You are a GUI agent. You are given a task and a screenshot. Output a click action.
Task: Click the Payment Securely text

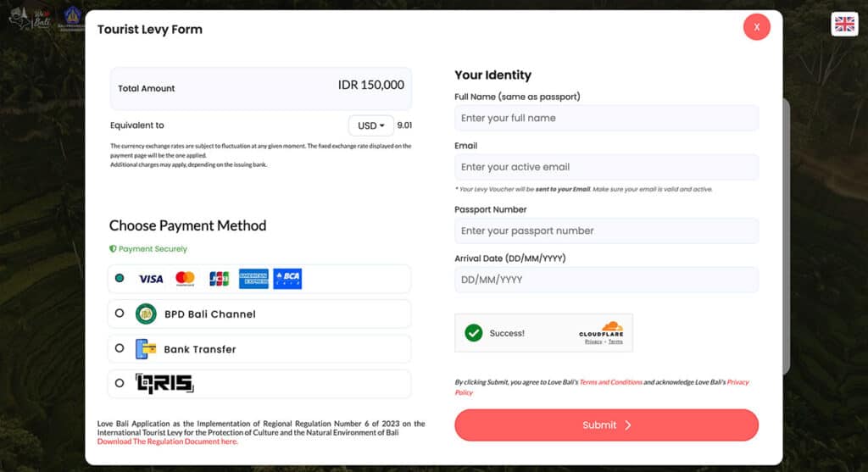153,249
